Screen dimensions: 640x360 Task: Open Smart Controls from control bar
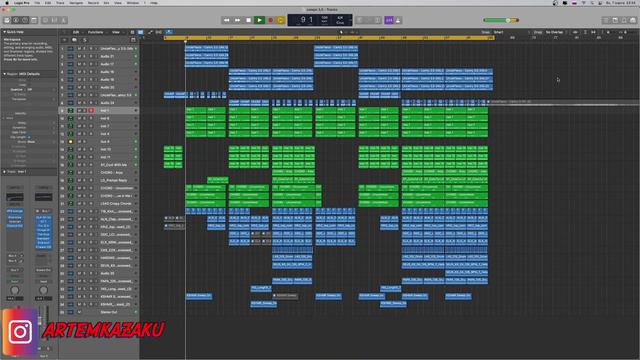[x=45, y=20]
